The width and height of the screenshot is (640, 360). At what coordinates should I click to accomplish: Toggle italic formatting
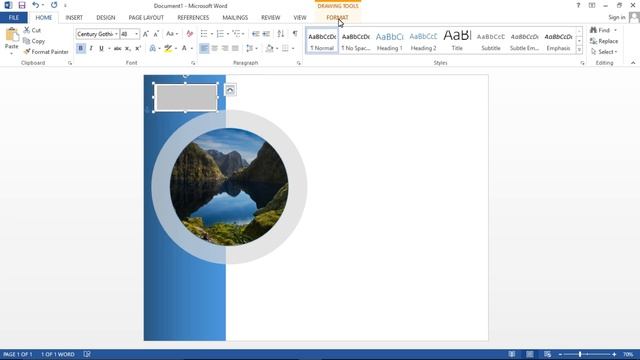click(91, 49)
